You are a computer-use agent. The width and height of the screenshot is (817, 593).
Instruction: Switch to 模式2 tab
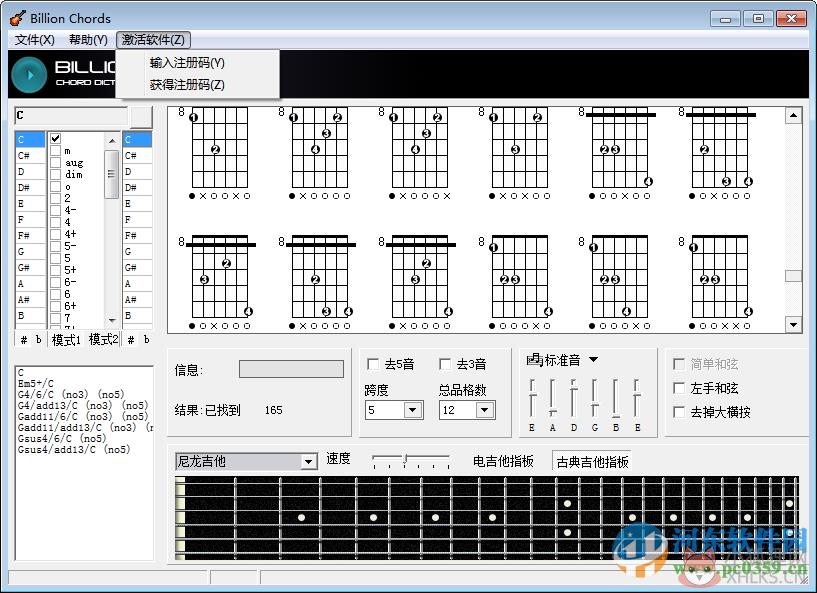[104, 340]
